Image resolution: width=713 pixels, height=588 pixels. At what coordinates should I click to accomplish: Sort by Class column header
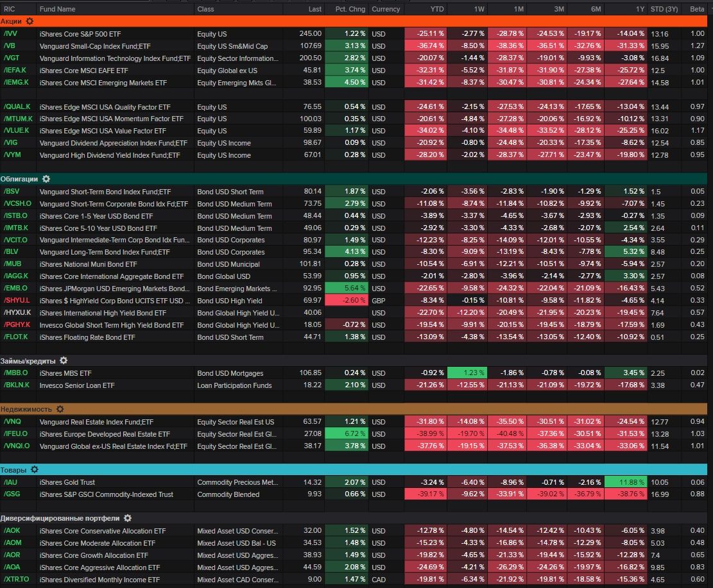pyautogui.click(x=205, y=9)
